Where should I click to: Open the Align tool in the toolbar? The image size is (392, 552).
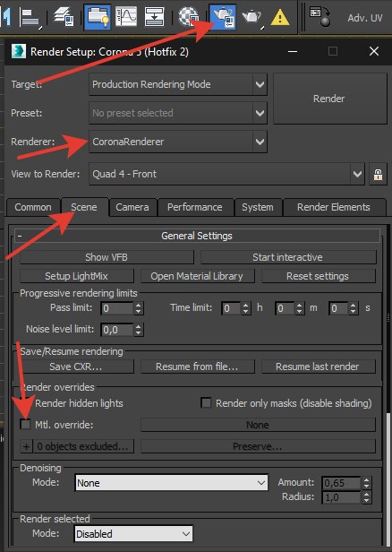tap(31, 17)
